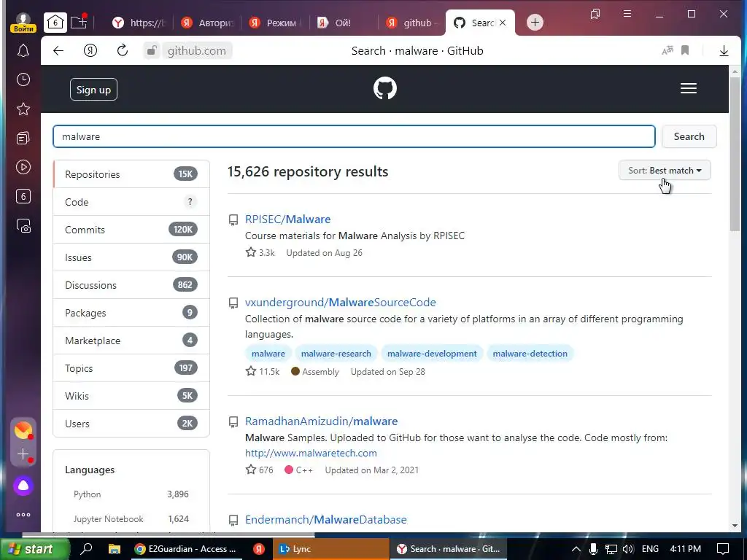Select the Discussions filter

(x=131, y=285)
